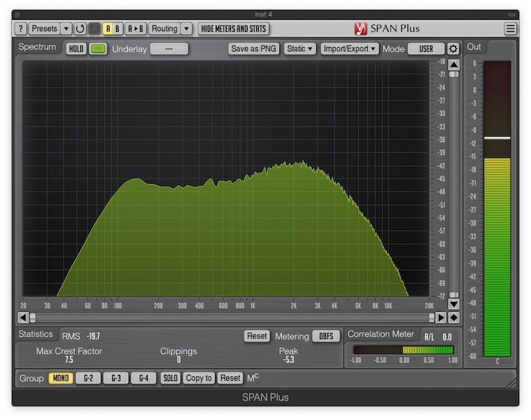Open the Mode USER selector
Screen dimensions: 531x420
[x=426, y=48]
